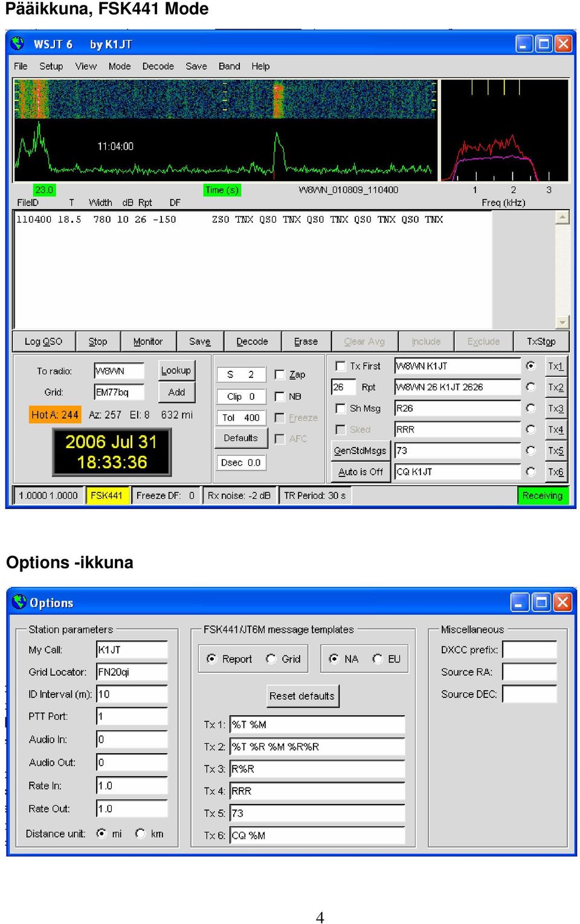Click the decoded text scrollbar down arrow
This screenshot has height=924, width=580.
[562, 322]
